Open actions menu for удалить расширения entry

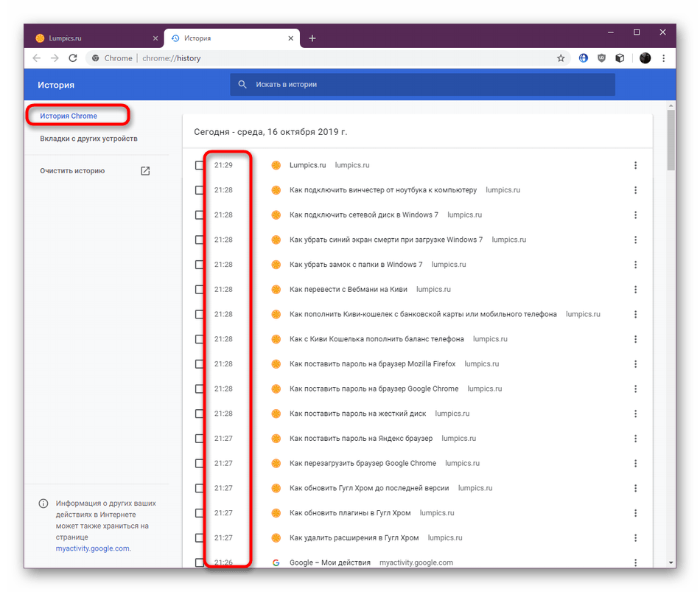pyautogui.click(x=635, y=538)
